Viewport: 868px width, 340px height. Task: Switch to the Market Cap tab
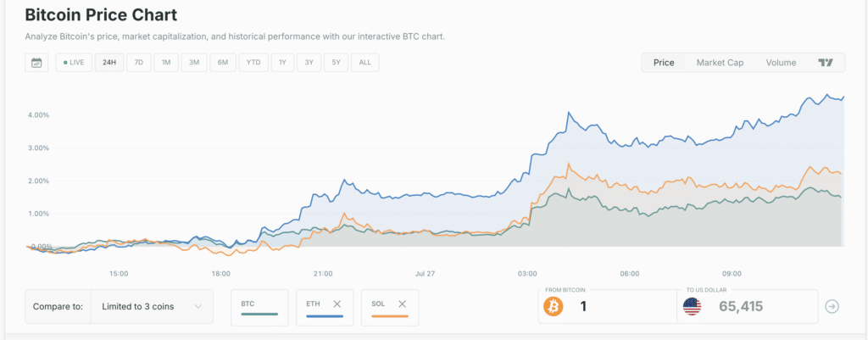(x=720, y=63)
